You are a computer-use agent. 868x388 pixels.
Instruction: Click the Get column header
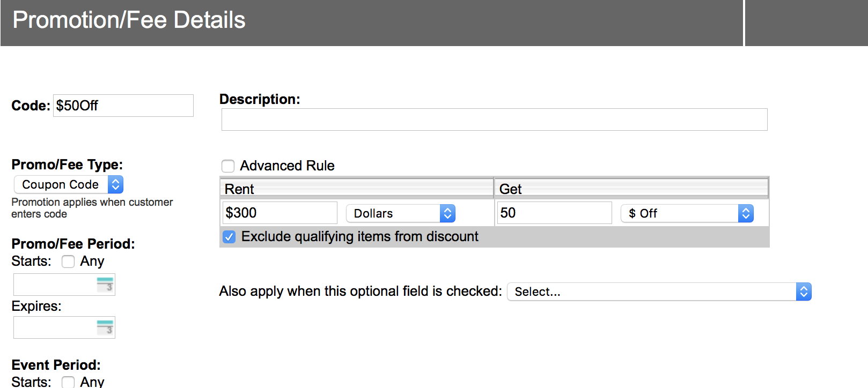(631, 188)
